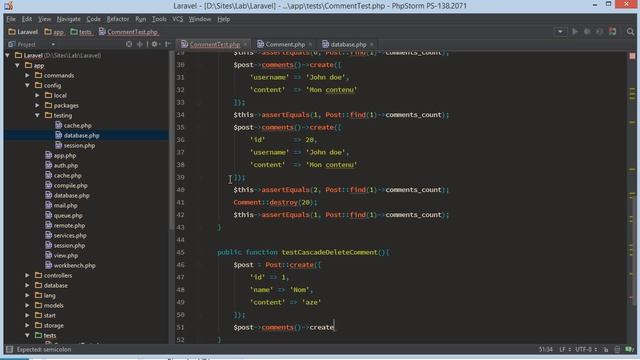
Task: Click app breadcrumb in navigation bar
Action: [x=54, y=32]
